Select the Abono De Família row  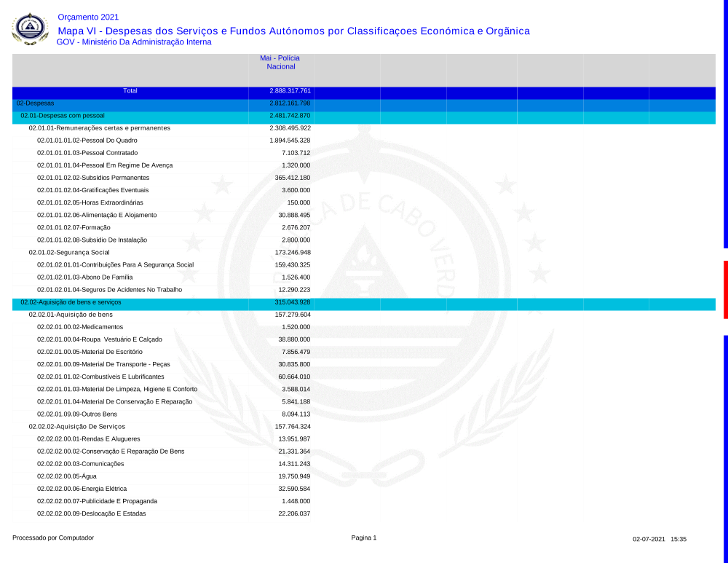[x=84, y=277]
